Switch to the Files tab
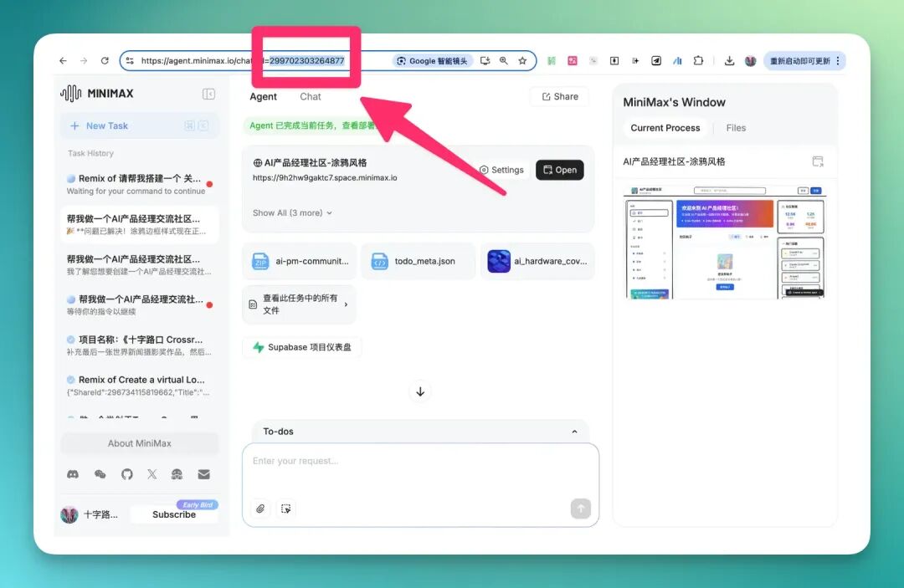The image size is (904, 588). click(x=736, y=128)
